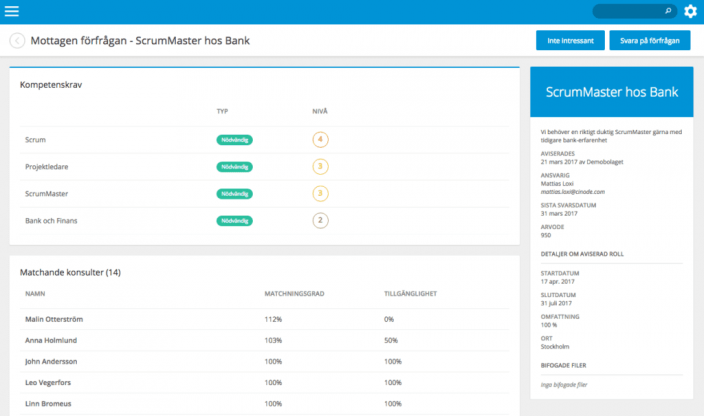Screen dimensions: 704x416
Task: Click the Projektledare level 3 badge
Action: click(x=320, y=166)
